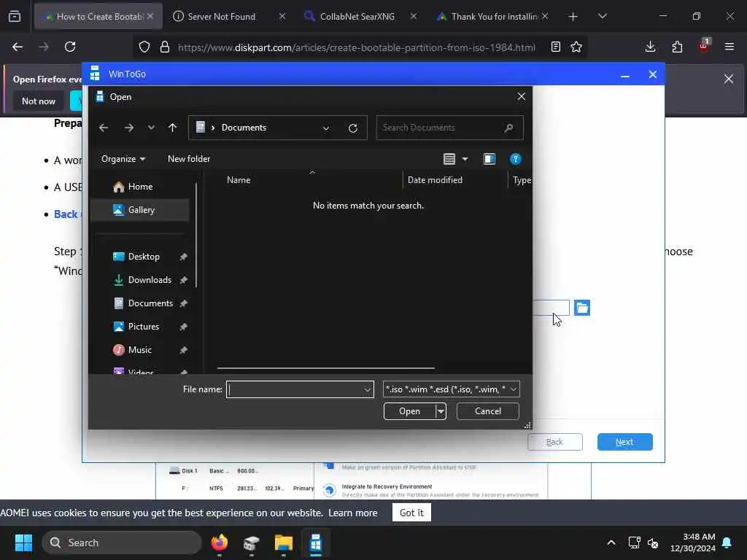
Task: Open a new Firefox tab
Action: pyautogui.click(x=573, y=17)
